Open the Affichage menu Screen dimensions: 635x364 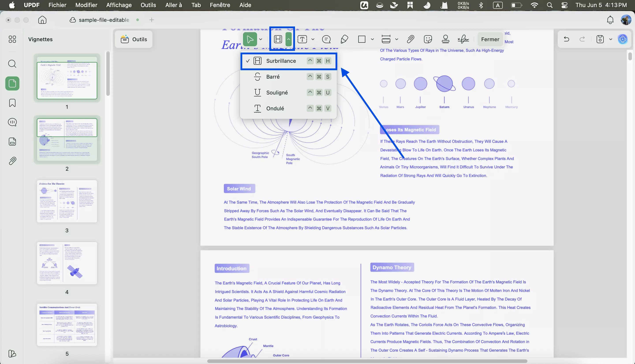coord(119,5)
